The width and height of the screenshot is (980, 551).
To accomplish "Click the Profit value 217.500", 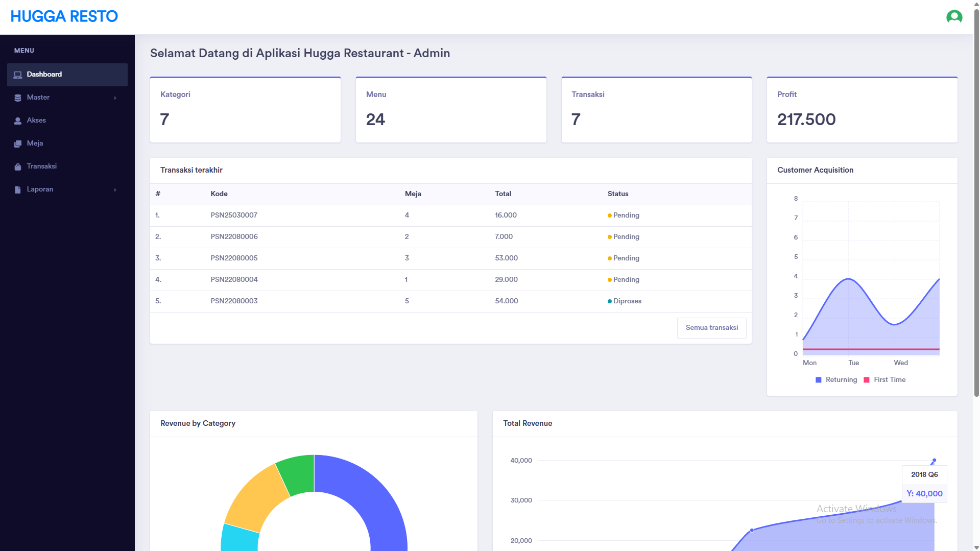I will [x=806, y=119].
